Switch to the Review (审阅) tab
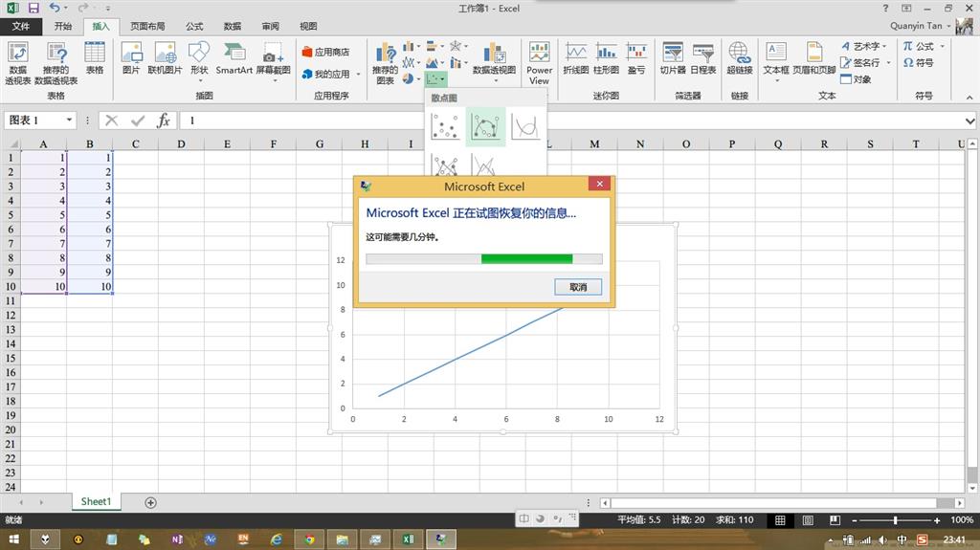The image size is (980, 550). tap(271, 26)
